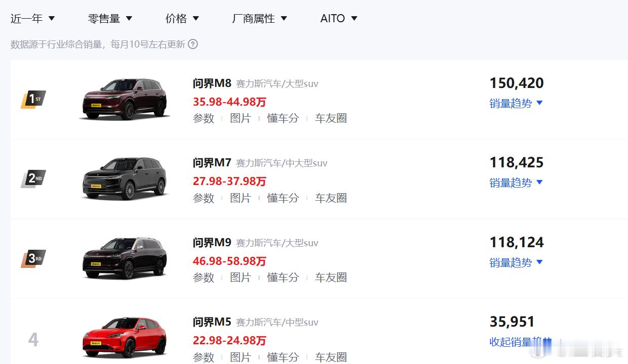Click the 2nd place rank badge
Viewport: 628px width, 364px height.
point(33,178)
